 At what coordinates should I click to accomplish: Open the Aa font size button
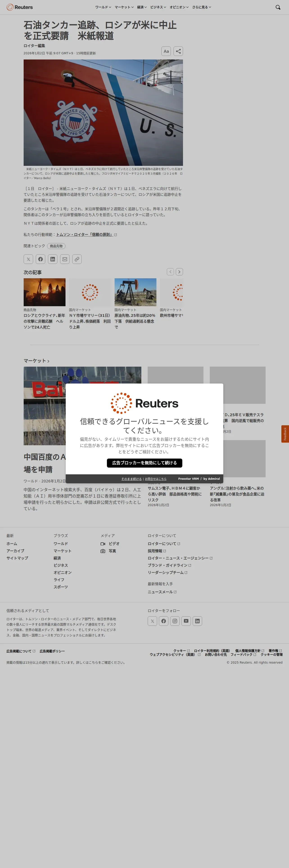coord(166,51)
